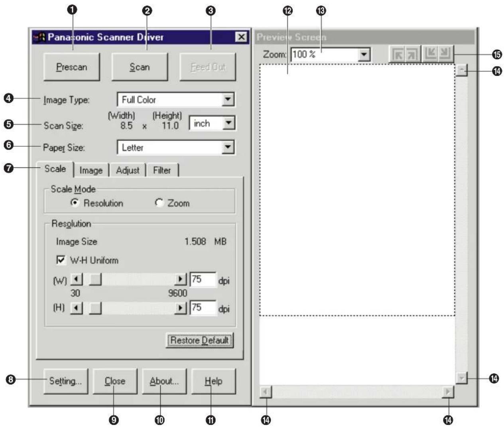Click the Help button

tap(213, 381)
